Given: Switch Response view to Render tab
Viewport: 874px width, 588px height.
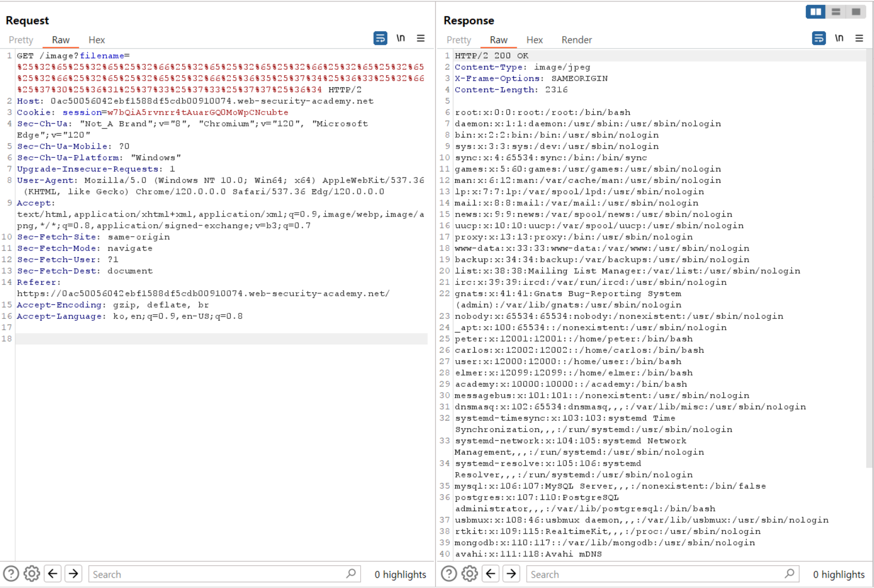Looking at the screenshot, I should pyautogui.click(x=576, y=40).
